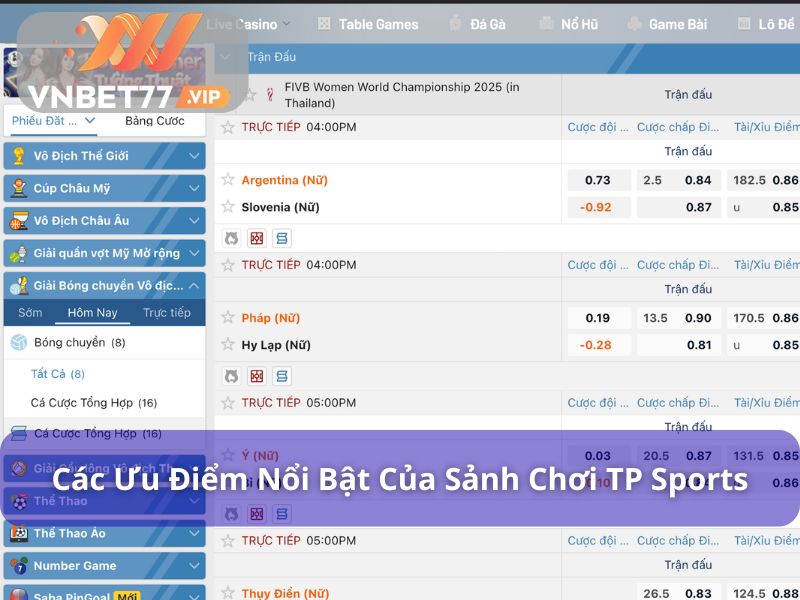Bet Thụy Điển handicap 26.5 at 0.83
The image size is (800, 600).
[x=679, y=593]
